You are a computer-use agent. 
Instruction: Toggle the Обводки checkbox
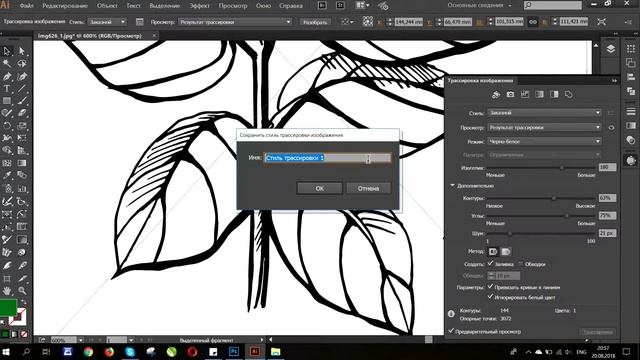click(520, 264)
